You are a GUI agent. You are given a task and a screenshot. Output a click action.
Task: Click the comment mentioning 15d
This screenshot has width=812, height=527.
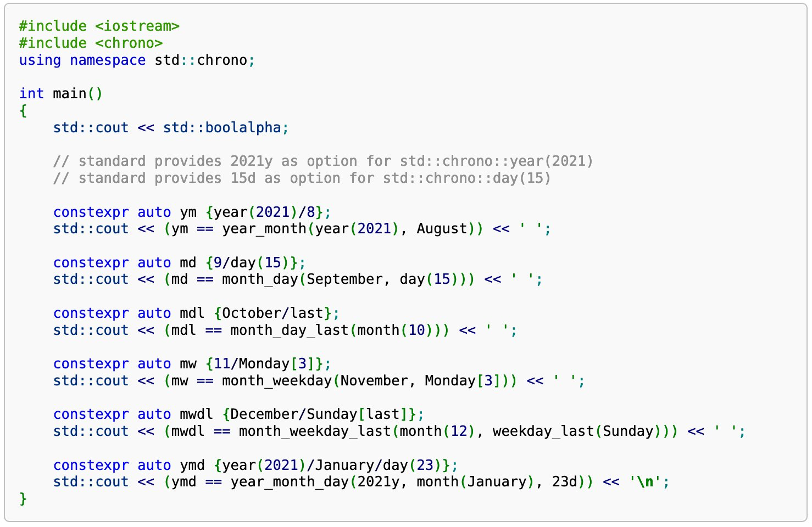click(x=302, y=178)
